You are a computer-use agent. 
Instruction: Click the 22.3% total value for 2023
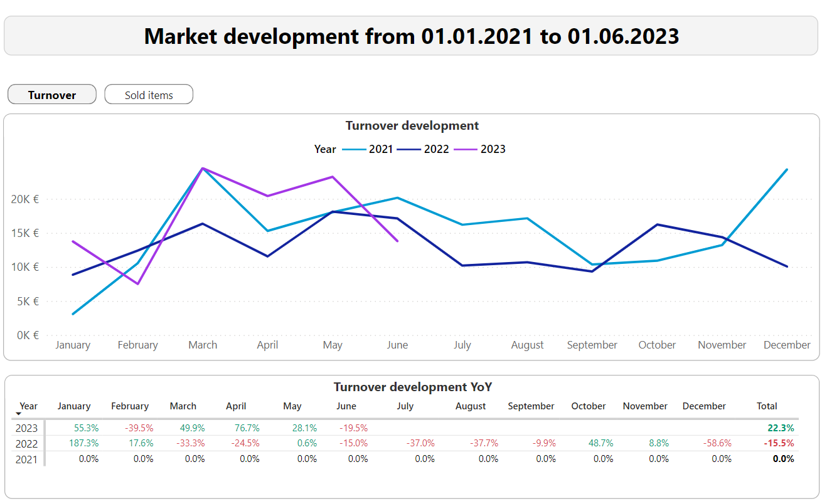(781, 429)
